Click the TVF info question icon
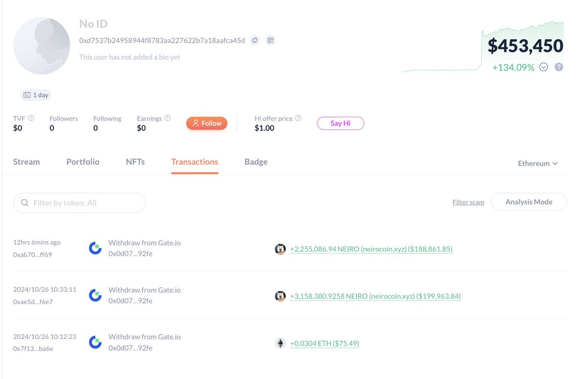This screenshot has width=588, height=379. click(31, 118)
